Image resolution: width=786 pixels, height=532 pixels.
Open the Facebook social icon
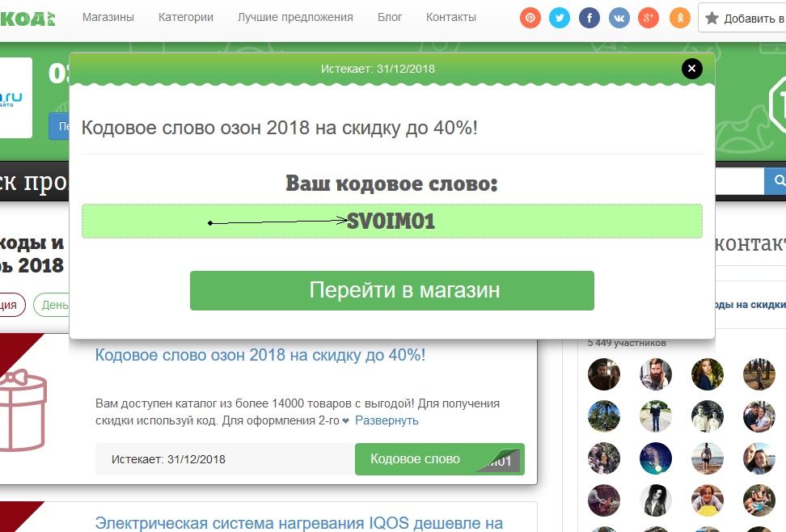(x=589, y=18)
